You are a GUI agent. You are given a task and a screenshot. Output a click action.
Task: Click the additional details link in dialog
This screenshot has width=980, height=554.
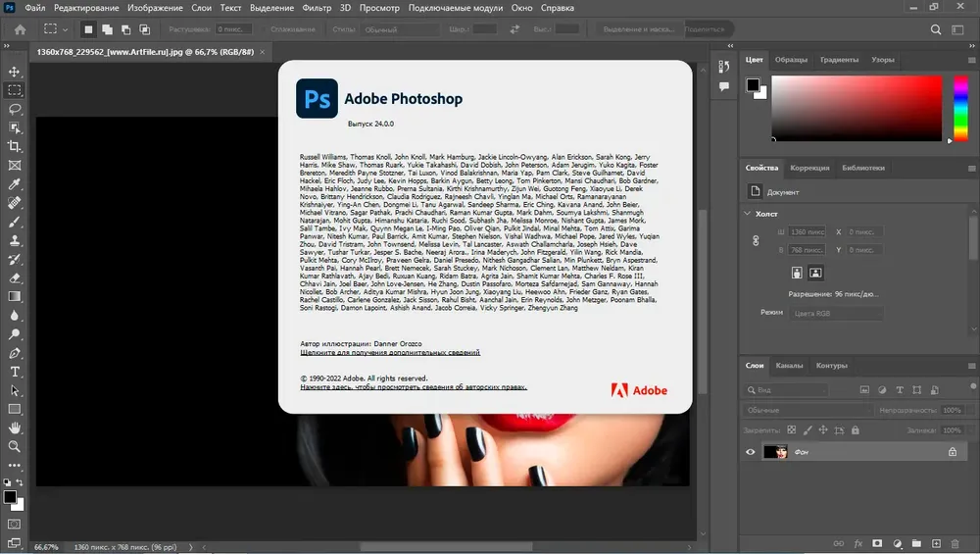(390, 353)
